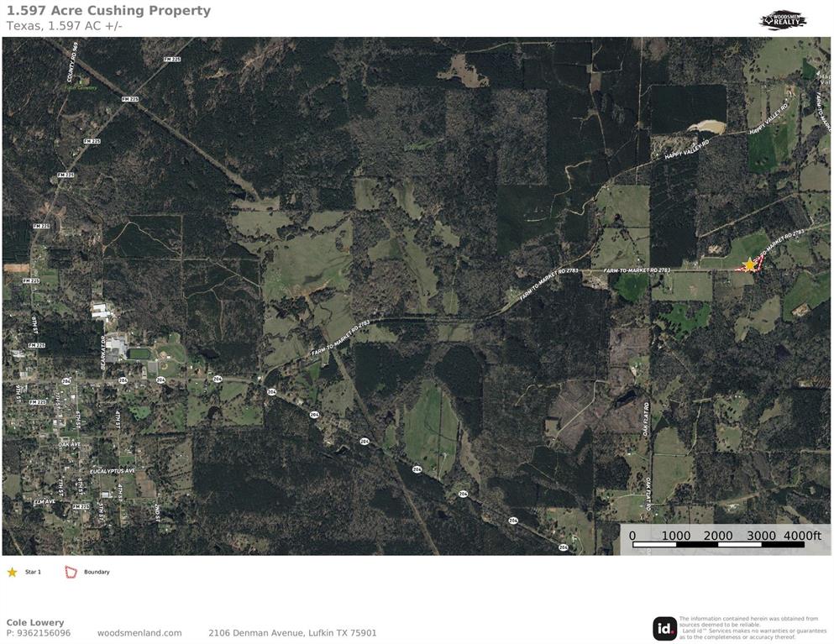Click the Eucalyptus Ave street label

(x=113, y=471)
